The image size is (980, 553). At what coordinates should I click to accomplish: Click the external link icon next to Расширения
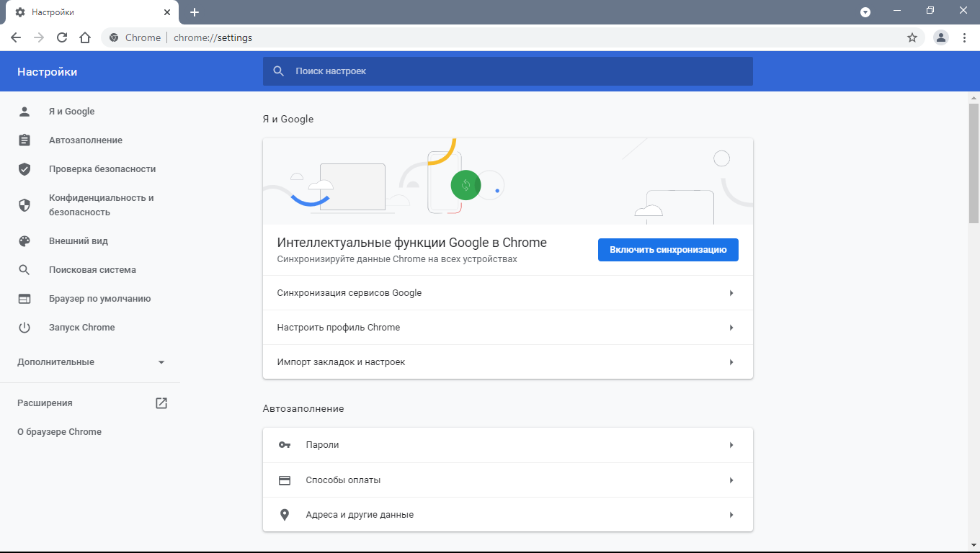[x=161, y=403]
